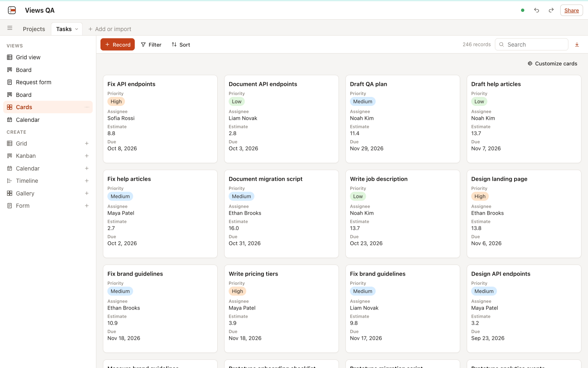588x368 pixels.
Task: Open the Design landing page card
Action: 524,214
